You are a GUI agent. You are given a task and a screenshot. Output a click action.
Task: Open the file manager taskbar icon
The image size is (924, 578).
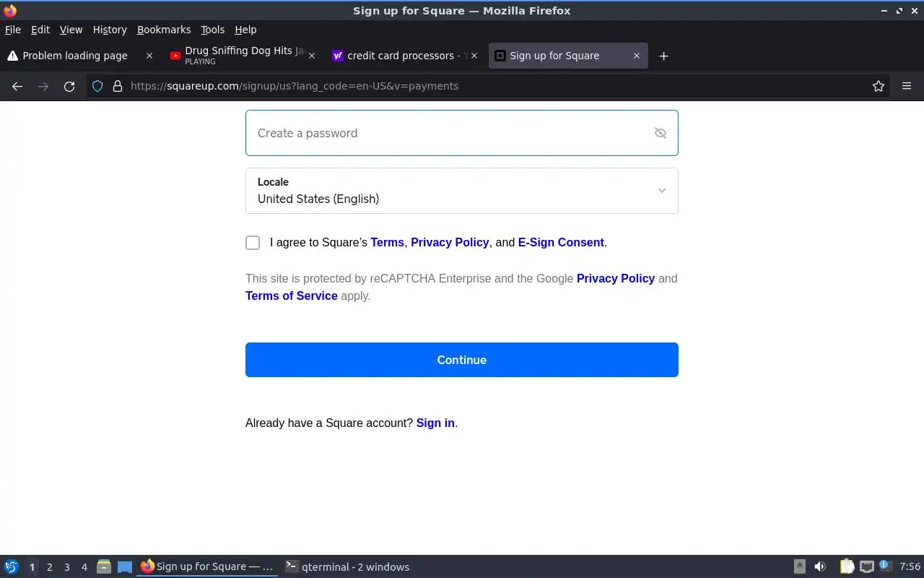pos(104,567)
